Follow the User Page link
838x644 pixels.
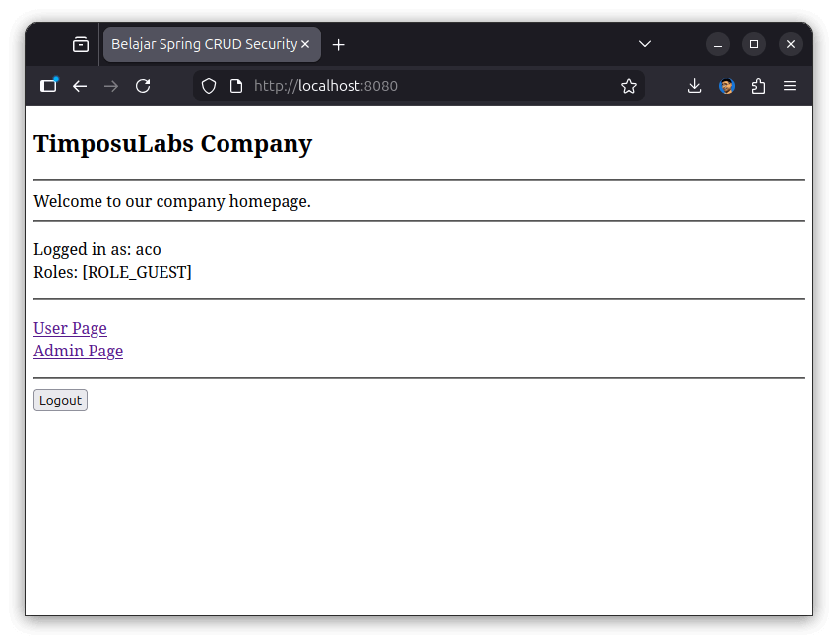(70, 328)
